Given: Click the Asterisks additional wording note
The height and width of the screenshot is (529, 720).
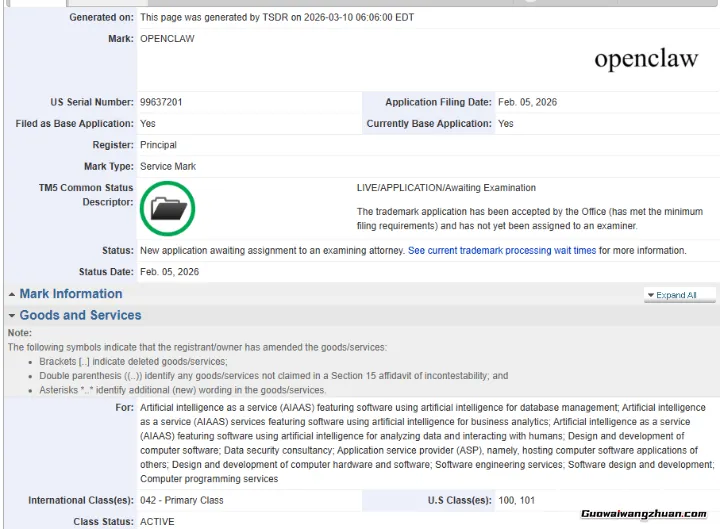Looking at the screenshot, I should (183, 390).
